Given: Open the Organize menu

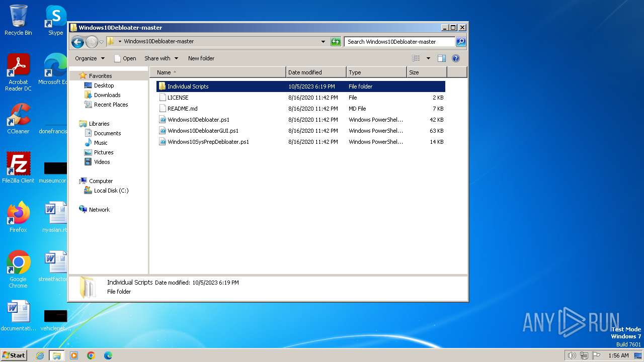Looking at the screenshot, I should (x=90, y=58).
